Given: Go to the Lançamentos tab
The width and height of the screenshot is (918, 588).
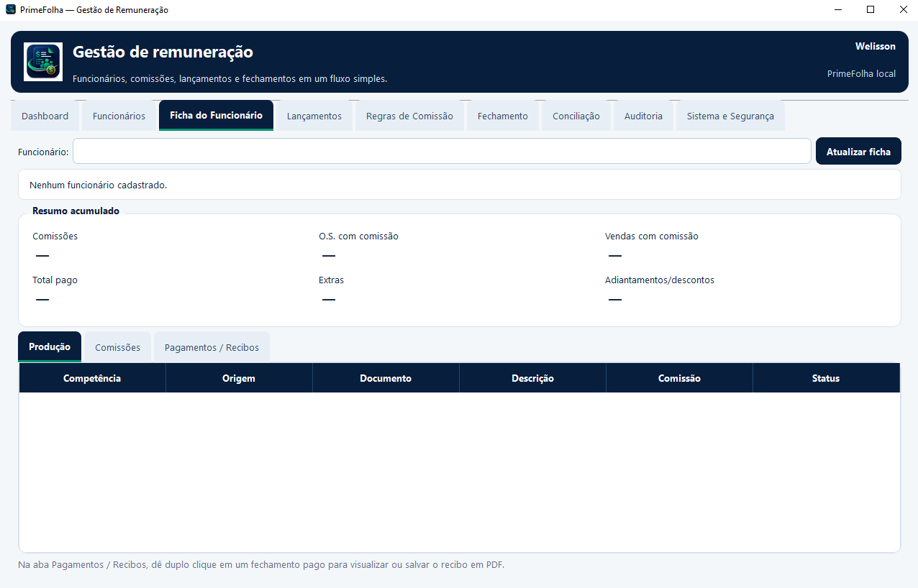Looking at the screenshot, I should pyautogui.click(x=314, y=116).
